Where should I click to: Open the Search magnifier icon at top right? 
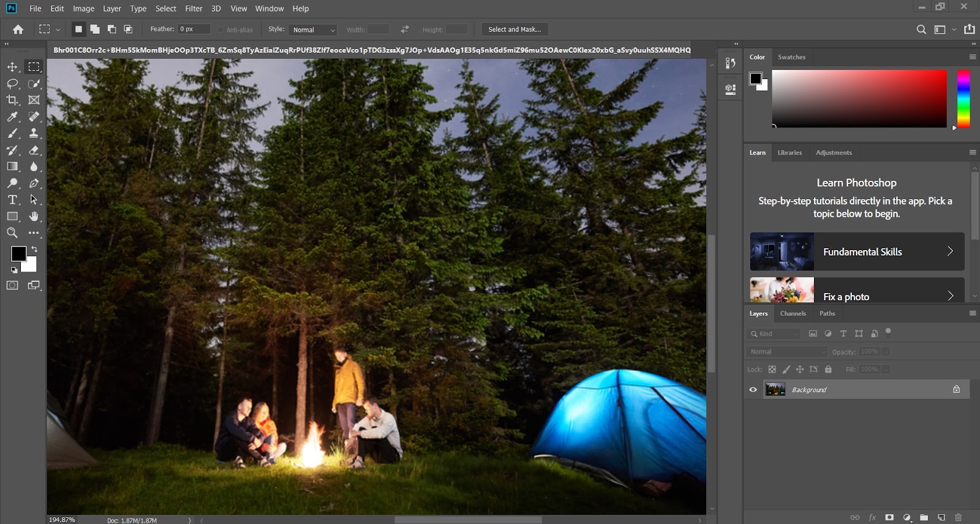921,29
